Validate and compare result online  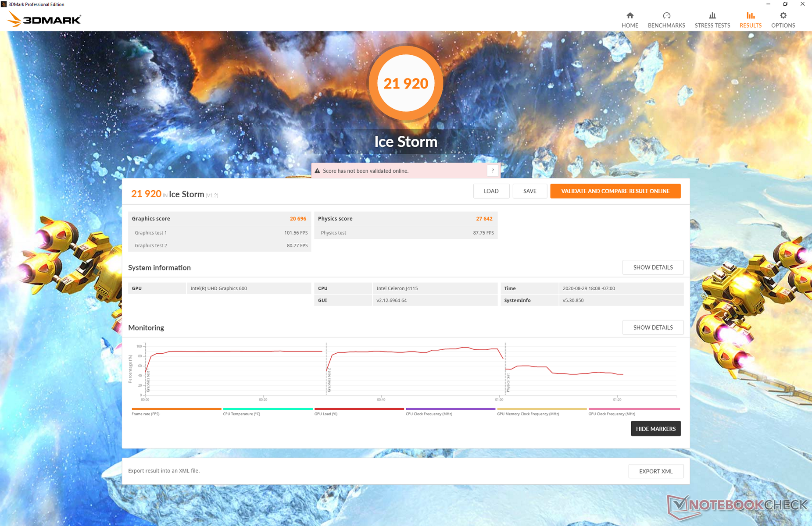(615, 191)
